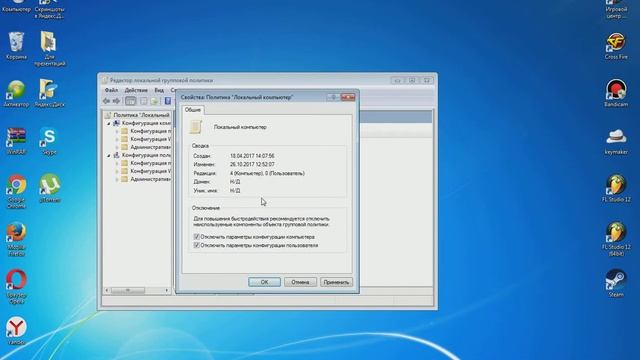
Task: Click the blue Help toolbar icon
Action: 167,101
